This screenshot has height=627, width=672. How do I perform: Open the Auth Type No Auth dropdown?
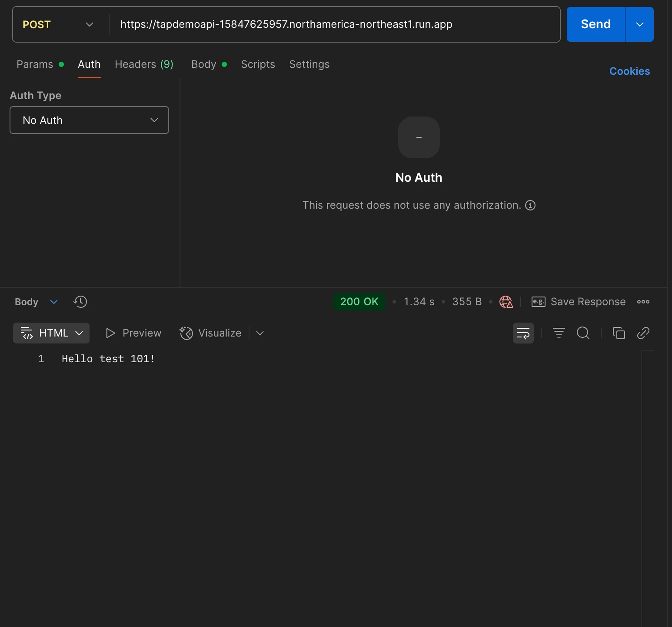click(x=89, y=120)
